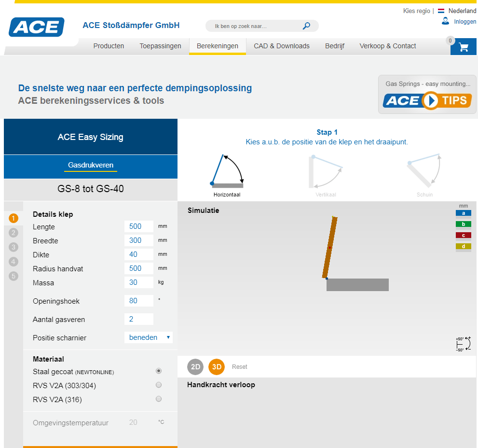Image resolution: width=478 pixels, height=448 pixels.
Task: Open the Berekeningen menu
Action: (218, 46)
